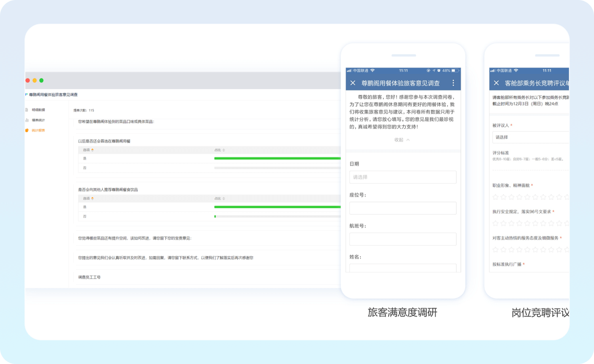The width and height of the screenshot is (594, 364).
Task: Click the 座位号 input field
Action: (x=403, y=208)
